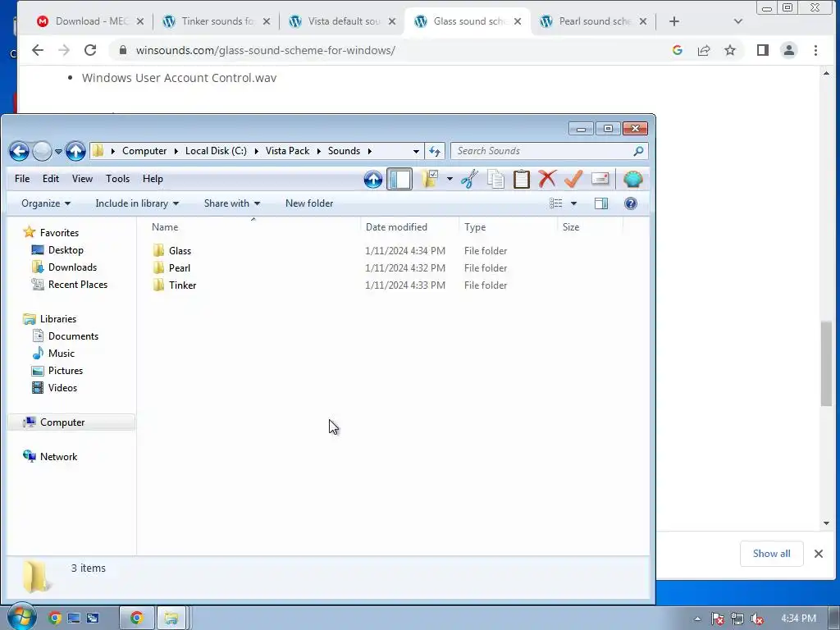Image resolution: width=840 pixels, height=630 pixels.
Task: Open the View menu in Explorer
Action: (83, 179)
